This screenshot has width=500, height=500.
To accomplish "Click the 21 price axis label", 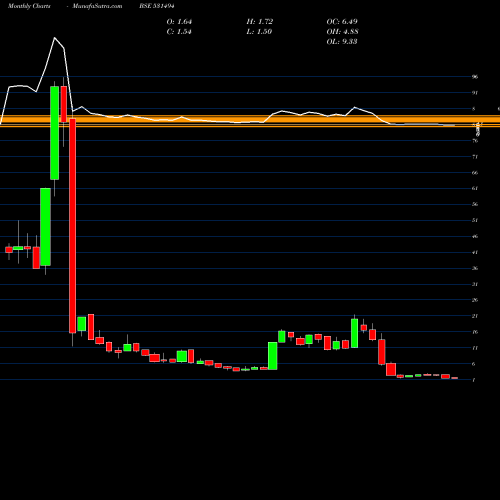I will click(475, 316).
